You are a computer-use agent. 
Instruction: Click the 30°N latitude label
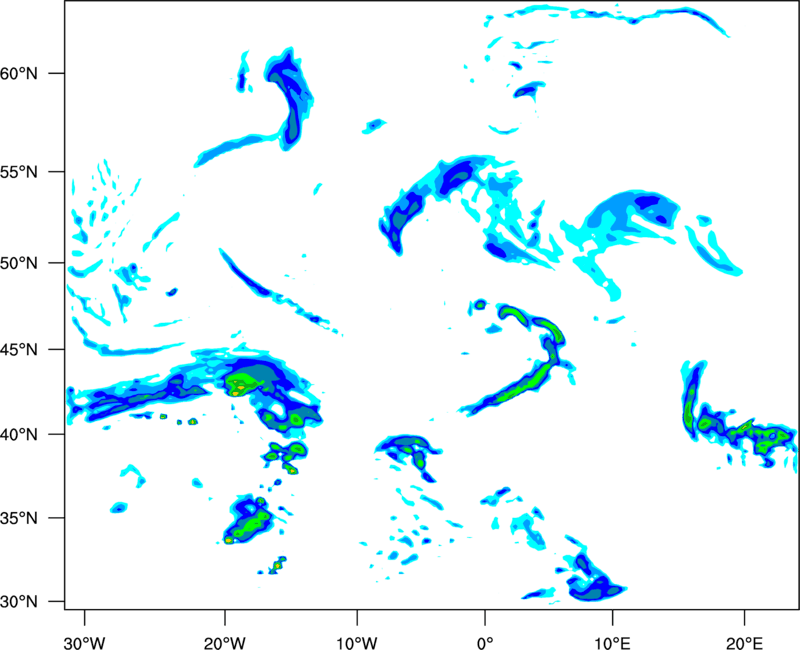[x=19, y=602]
